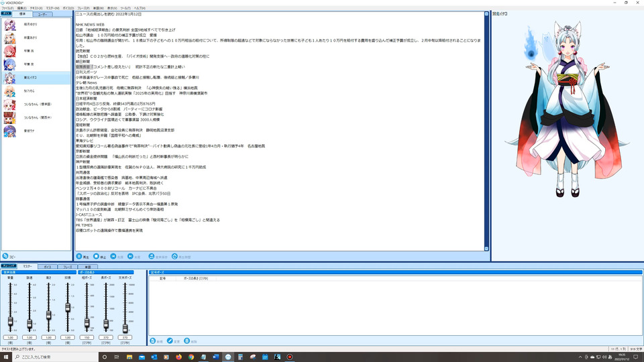
Task: Click the 話速 speed slider handle
Action: coord(30,324)
